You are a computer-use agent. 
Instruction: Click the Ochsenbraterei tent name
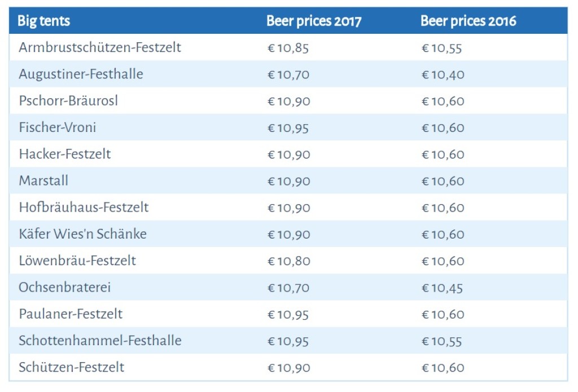64,287
